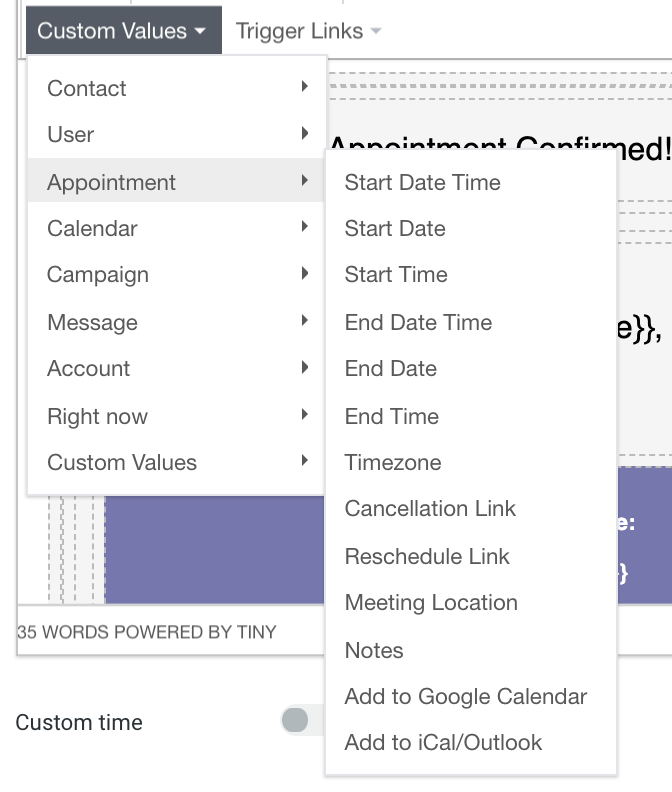The height and width of the screenshot is (792, 672).
Task: Open the Trigger Links dropdown
Action: click(x=308, y=31)
